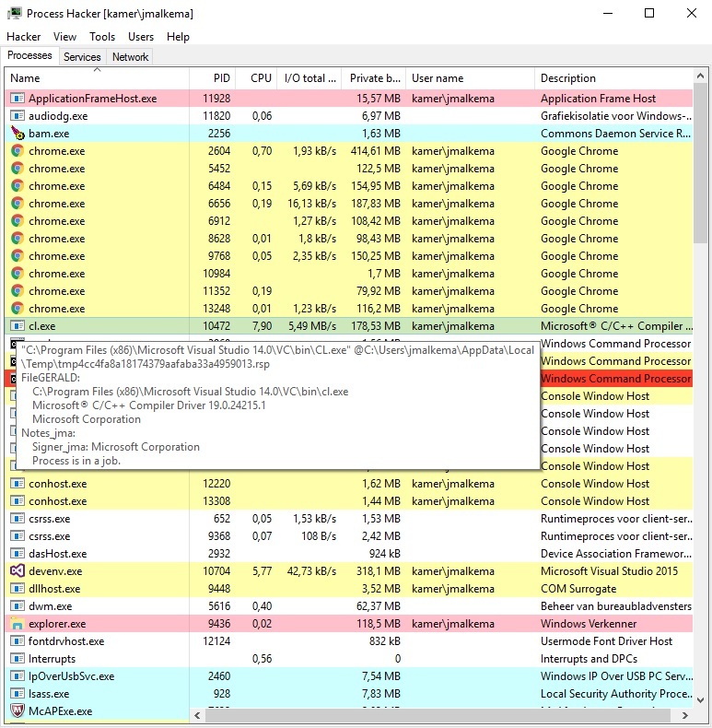Click the explorer.exe folder icon
Viewport: 712px width, 728px height.
pyautogui.click(x=18, y=624)
